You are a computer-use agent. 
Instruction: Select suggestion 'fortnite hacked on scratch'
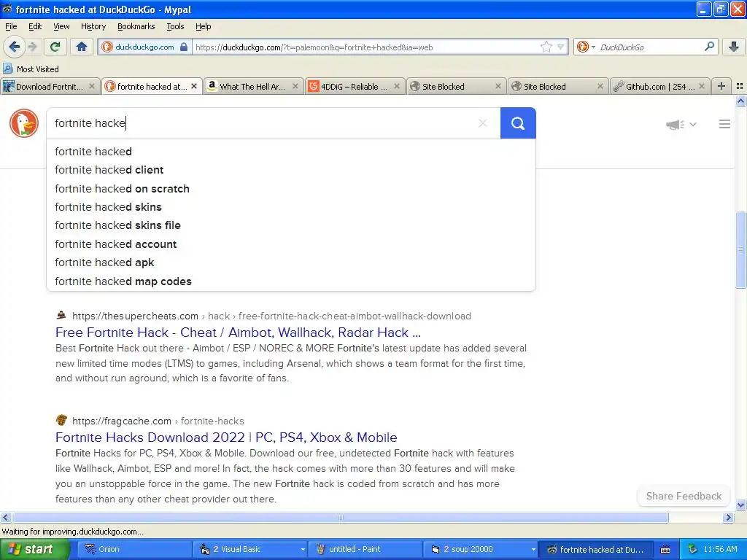click(290, 189)
